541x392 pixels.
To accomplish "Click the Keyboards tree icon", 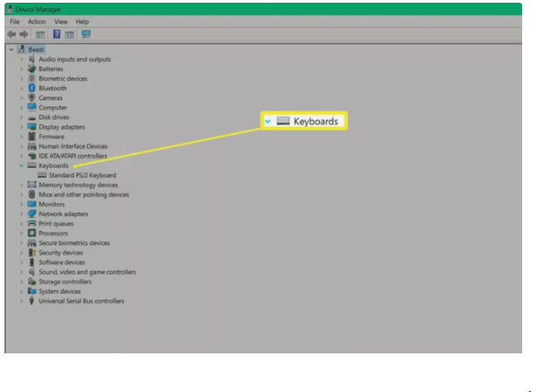I will tap(31, 165).
